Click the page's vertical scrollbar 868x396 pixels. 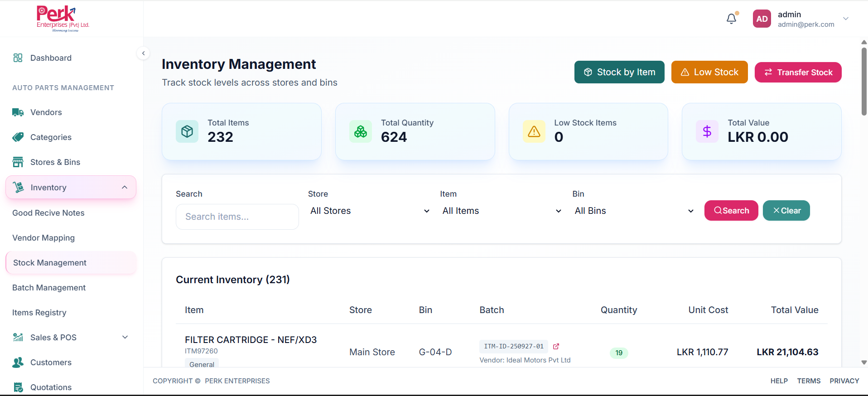coord(864,82)
